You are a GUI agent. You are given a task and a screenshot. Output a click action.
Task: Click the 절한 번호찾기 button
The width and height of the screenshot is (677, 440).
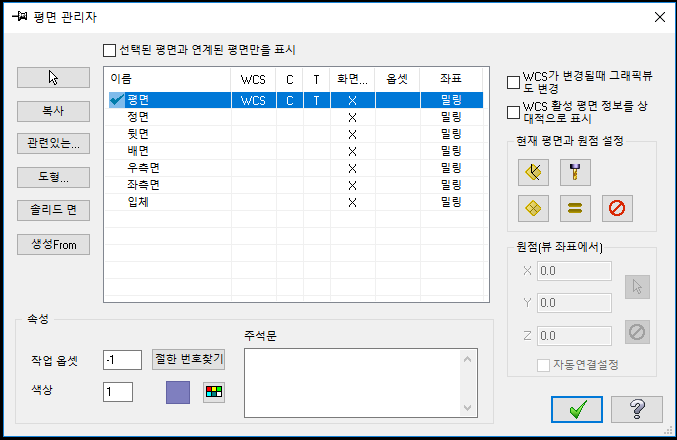pyautogui.click(x=188, y=359)
